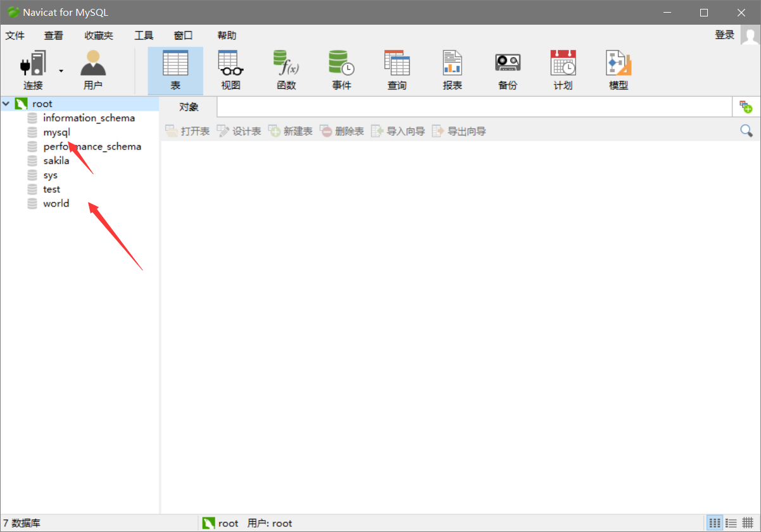Click the 新建表 button
Screen dimensions: 761x532
[291, 131]
